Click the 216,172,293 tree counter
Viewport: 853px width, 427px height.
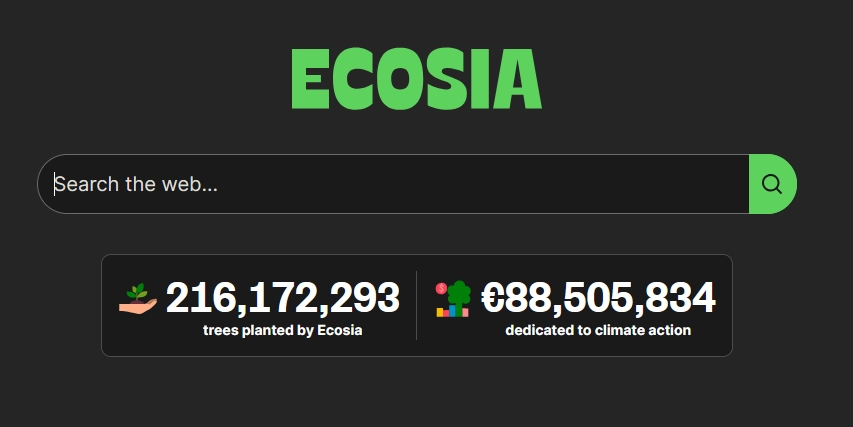(x=282, y=298)
